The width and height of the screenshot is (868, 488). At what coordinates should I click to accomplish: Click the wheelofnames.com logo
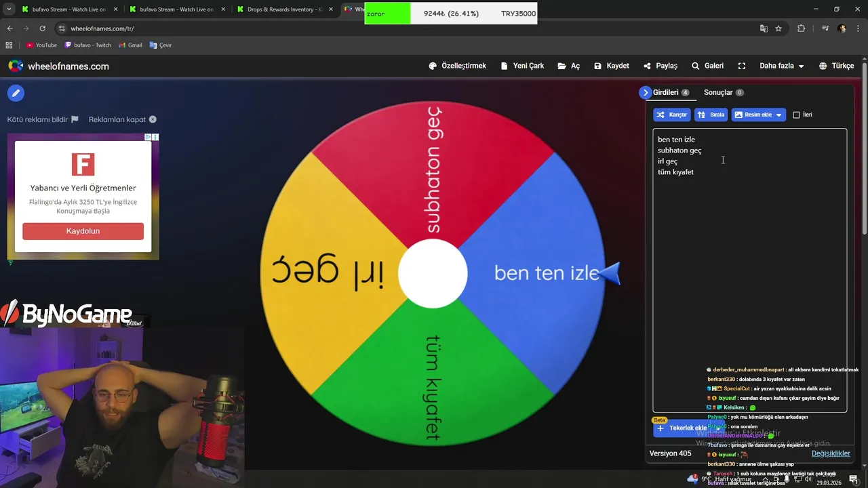[58, 66]
